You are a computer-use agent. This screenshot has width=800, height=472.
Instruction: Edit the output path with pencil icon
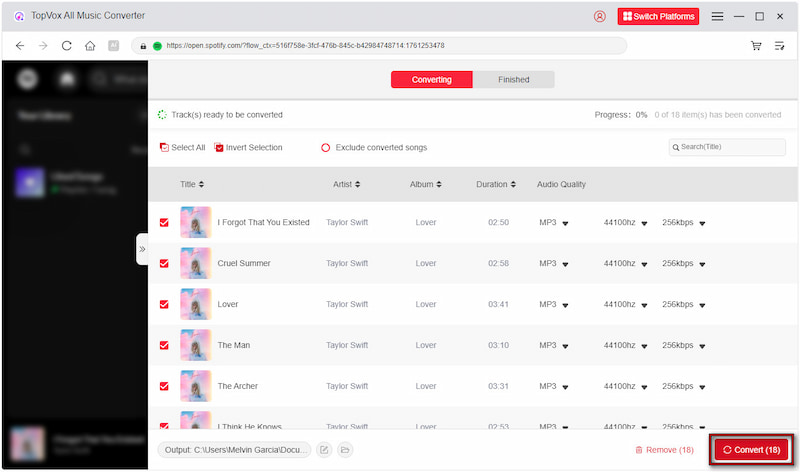[324, 450]
